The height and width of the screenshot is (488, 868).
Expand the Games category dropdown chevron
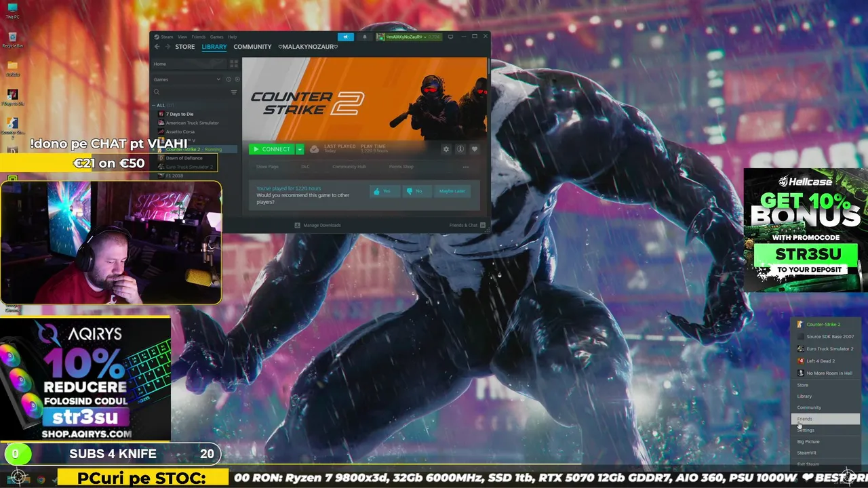pyautogui.click(x=218, y=79)
